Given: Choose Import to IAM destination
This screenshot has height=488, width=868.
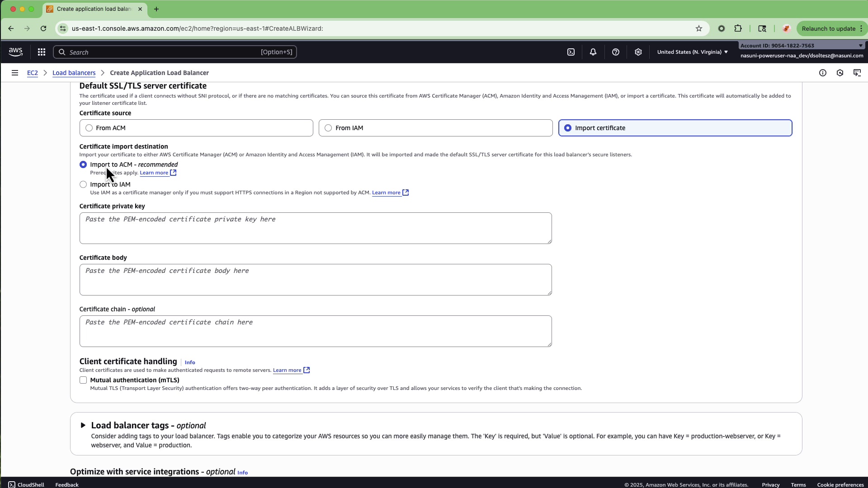Looking at the screenshot, I should click(83, 184).
